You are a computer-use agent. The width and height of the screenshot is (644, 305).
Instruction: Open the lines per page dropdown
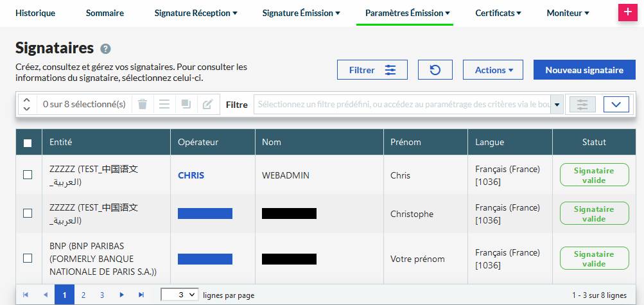[179, 295]
